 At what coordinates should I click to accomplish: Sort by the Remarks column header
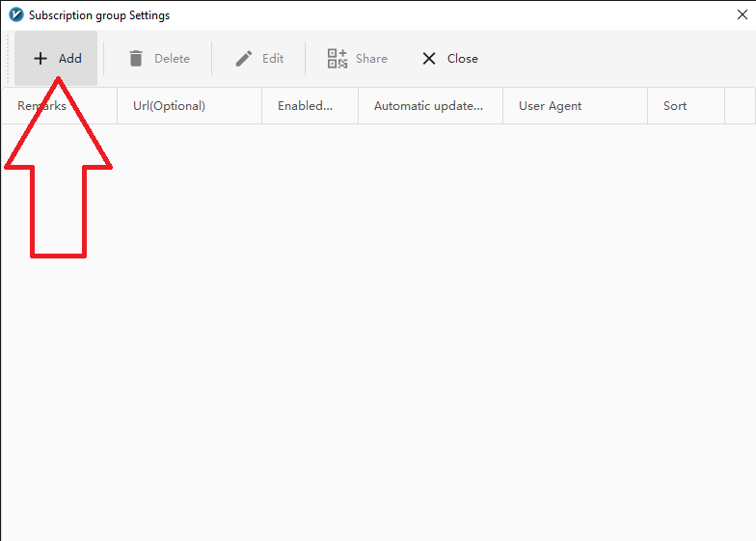pyautogui.click(x=41, y=106)
